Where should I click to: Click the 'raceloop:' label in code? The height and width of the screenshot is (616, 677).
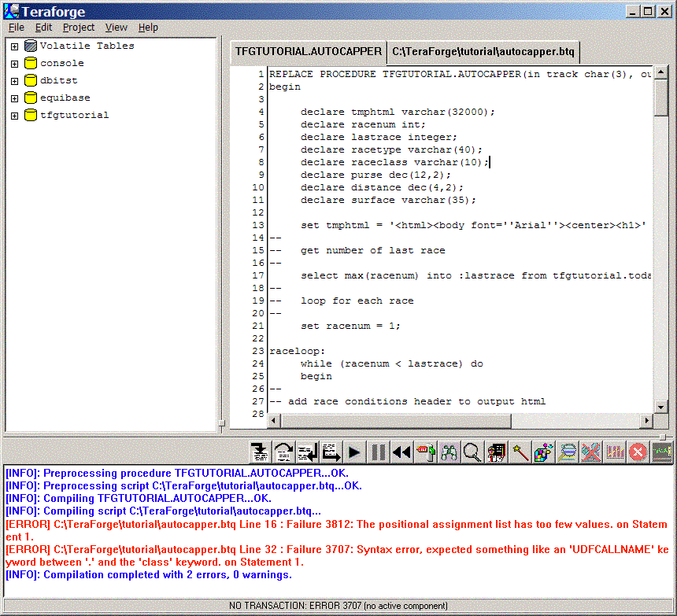297,351
